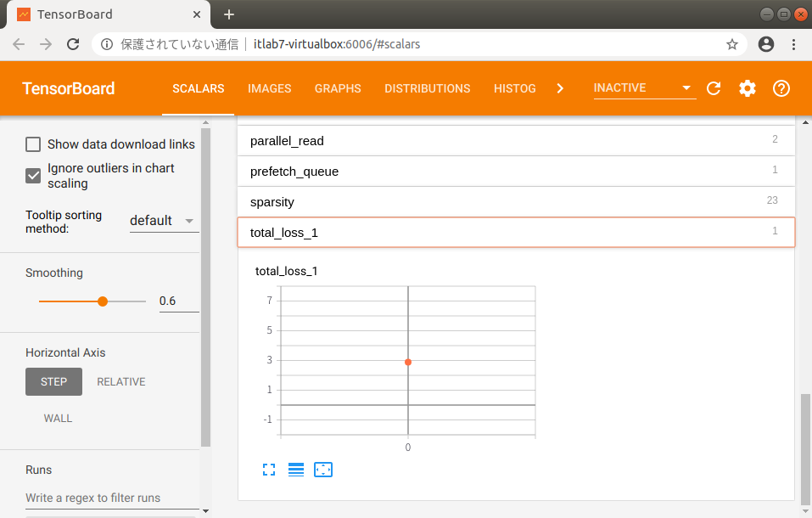Toggle y-axis log scale on total_loss_1 chart
This screenshot has height=518, width=812.
tap(296, 470)
